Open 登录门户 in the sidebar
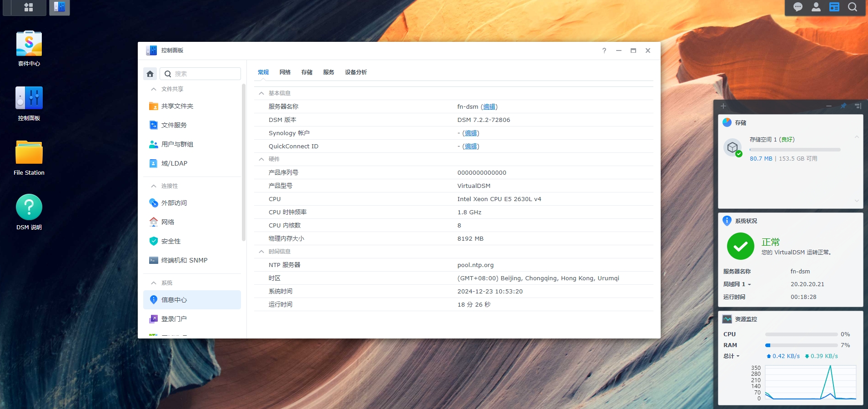868x409 pixels. [x=192, y=319]
